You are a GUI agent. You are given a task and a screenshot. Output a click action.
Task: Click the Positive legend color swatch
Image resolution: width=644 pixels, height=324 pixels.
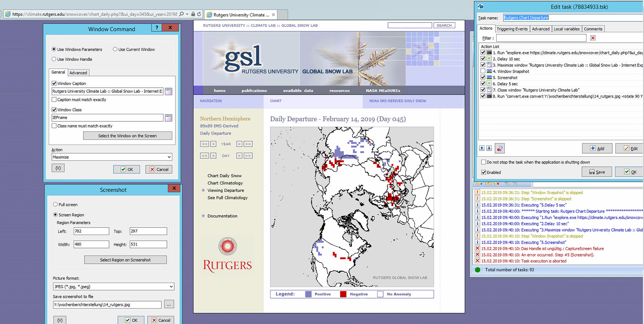click(x=308, y=294)
